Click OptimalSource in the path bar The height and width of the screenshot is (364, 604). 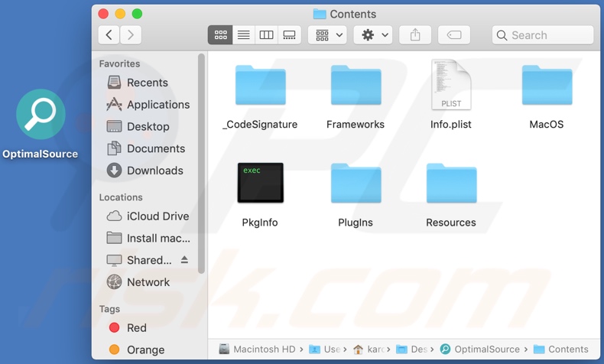pyautogui.click(x=486, y=349)
